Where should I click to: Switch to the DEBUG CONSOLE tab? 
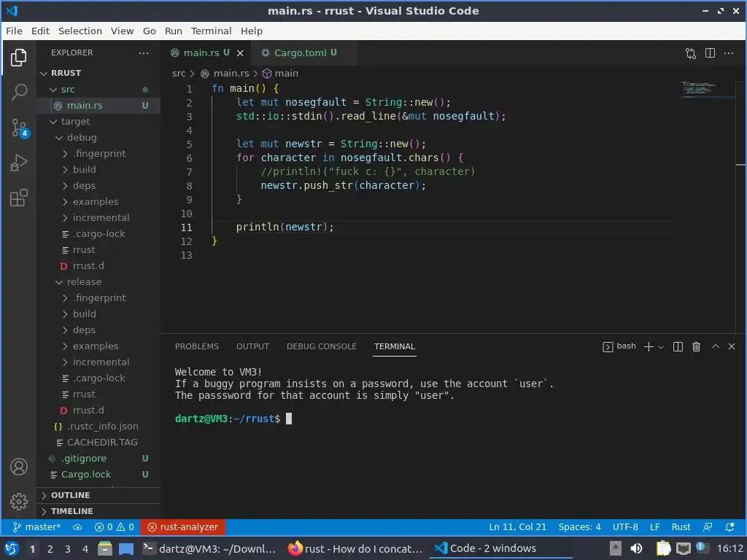[321, 346]
